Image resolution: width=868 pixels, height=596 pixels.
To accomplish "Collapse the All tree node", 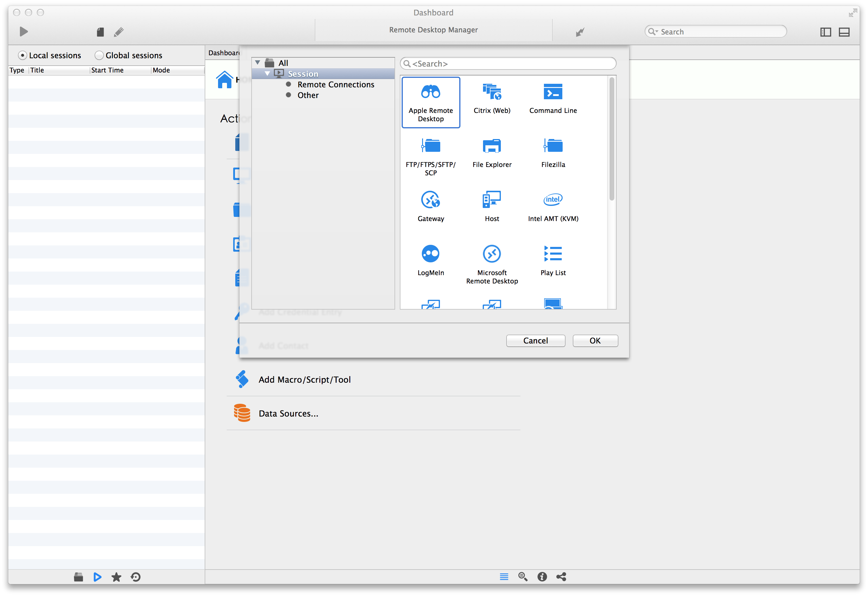I will tap(258, 62).
